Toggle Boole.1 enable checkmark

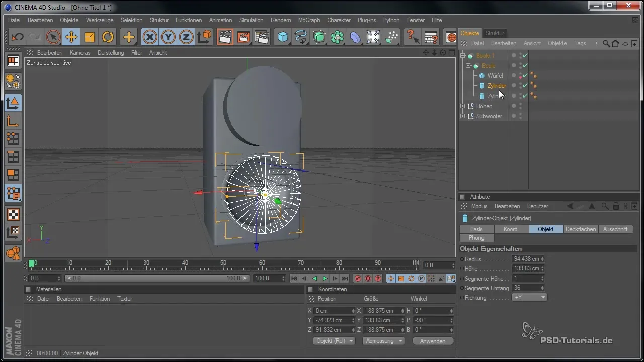(x=525, y=56)
